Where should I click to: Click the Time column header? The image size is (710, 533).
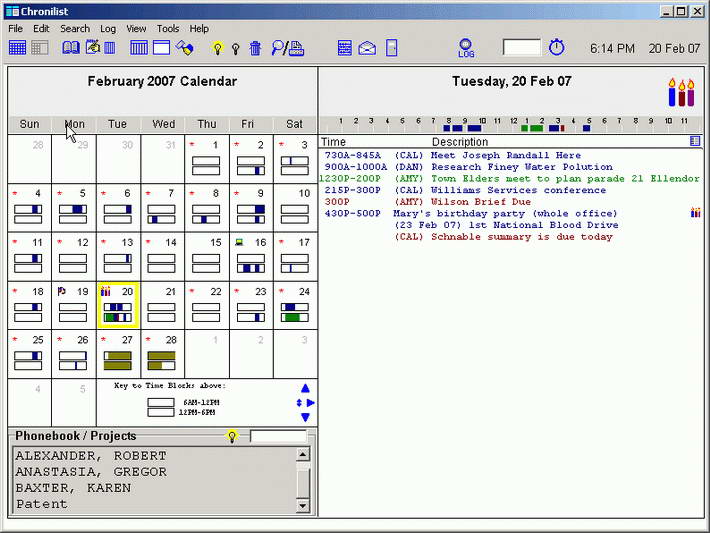pos(333,142)
